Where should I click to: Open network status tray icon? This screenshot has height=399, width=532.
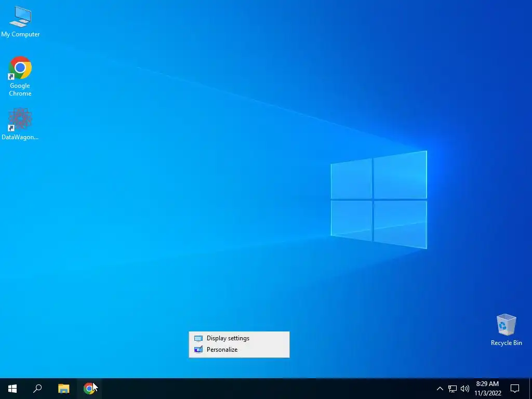click(453, 389)
